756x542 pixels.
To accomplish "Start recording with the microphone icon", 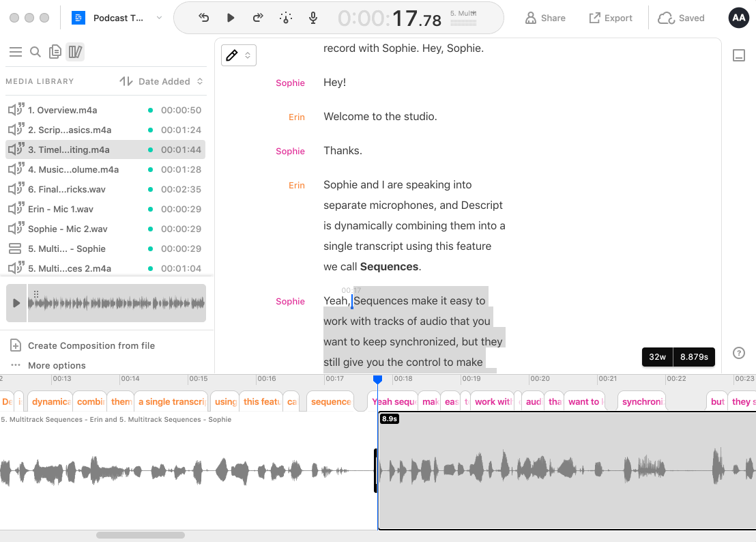I will click(x=313, y=18).
